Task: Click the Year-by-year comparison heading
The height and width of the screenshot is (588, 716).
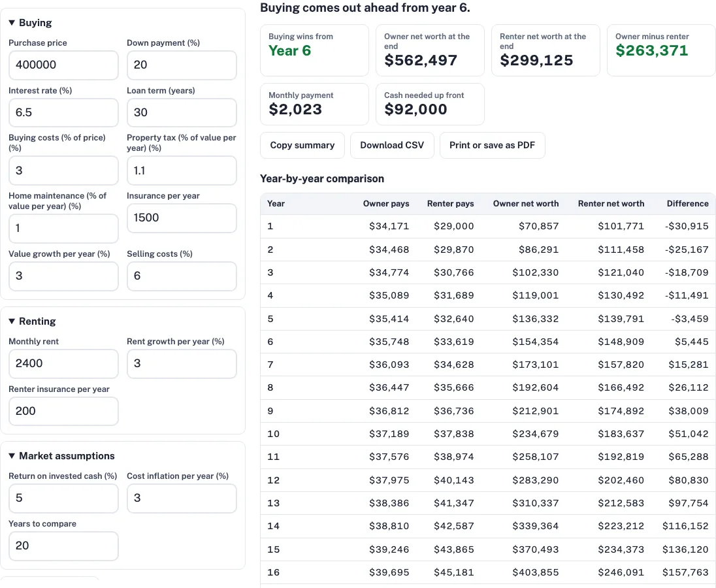Action: [322, 178]
